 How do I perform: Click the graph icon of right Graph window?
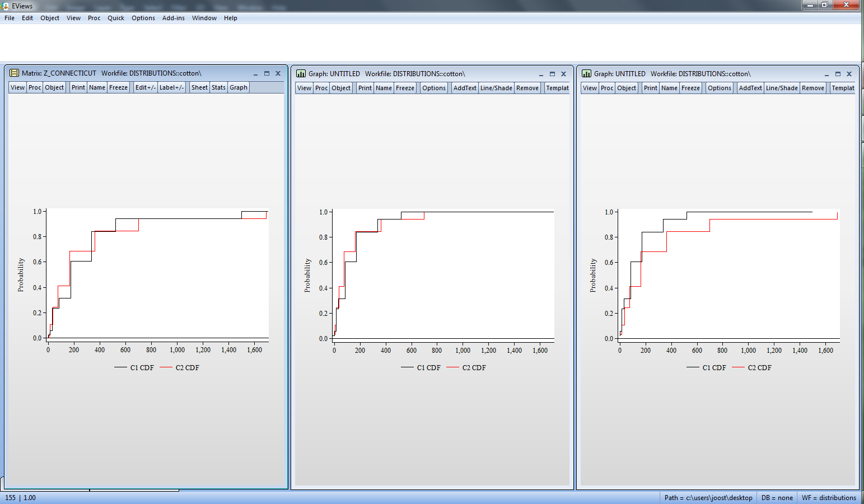(x=586, y=74)
